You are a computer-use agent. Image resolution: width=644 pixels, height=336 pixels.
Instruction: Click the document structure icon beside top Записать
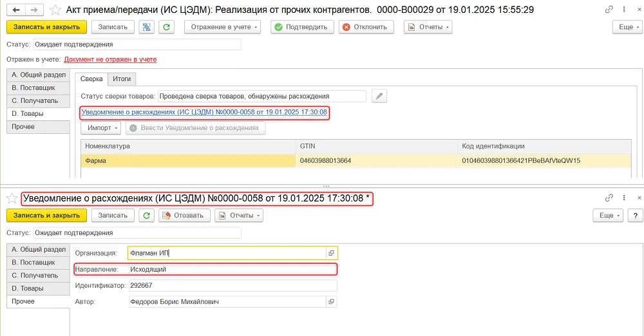[147, 27]
